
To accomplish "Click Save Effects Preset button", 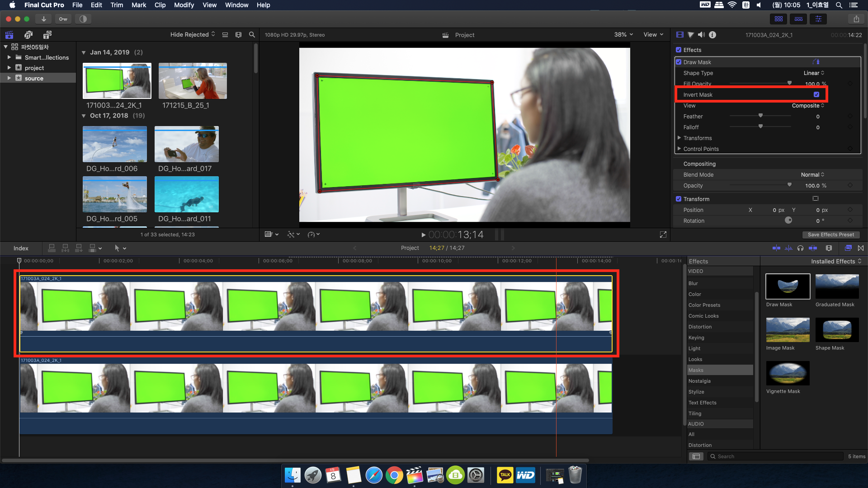I will click(830, 235).
